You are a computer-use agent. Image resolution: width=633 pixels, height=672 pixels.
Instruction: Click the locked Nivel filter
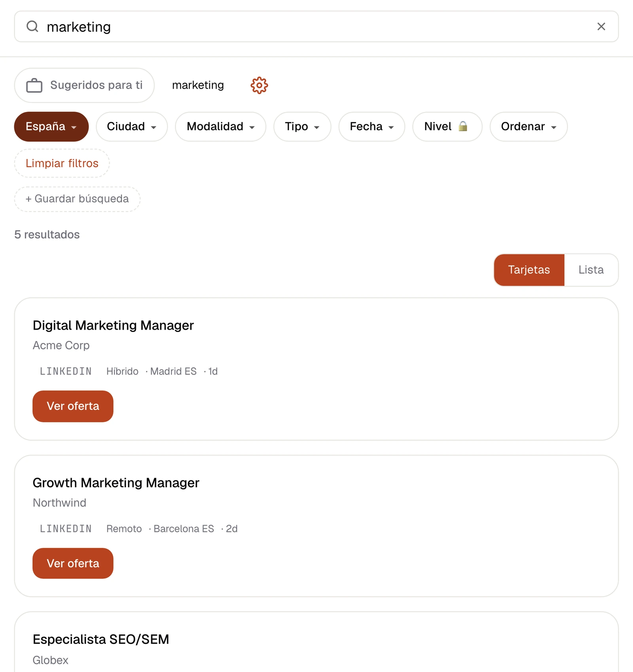tap(447, 127)
